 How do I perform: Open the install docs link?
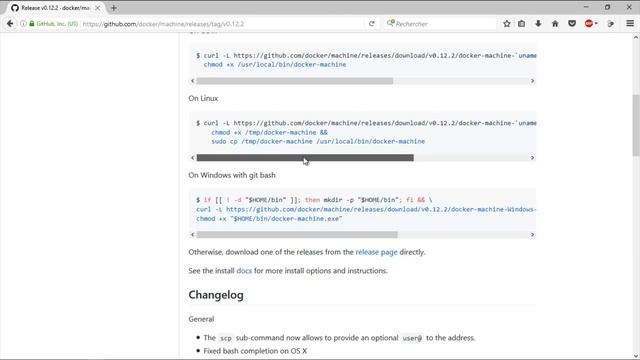click(x=244, y=271)
